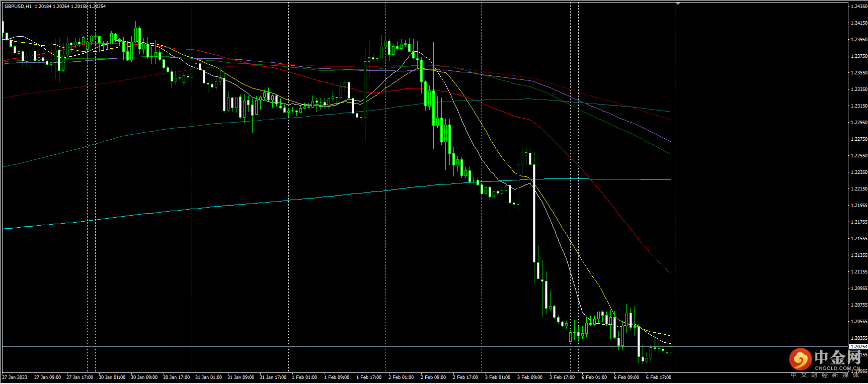Click the 1.22150 price scale label

click(858, 189)
